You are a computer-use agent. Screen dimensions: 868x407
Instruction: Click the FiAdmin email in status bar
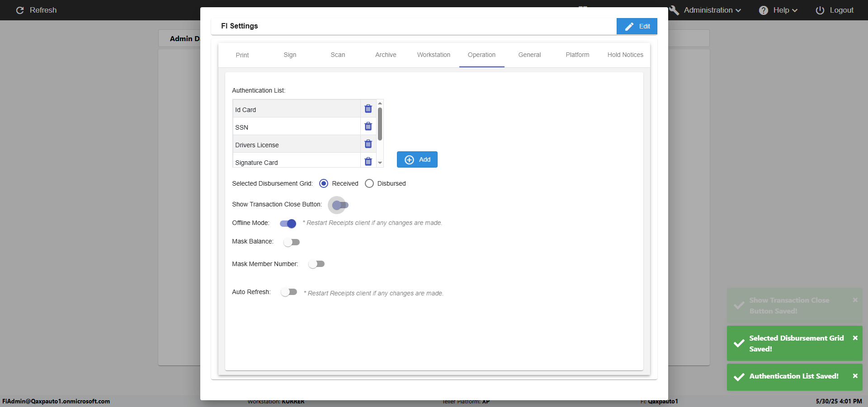(x=56, y=401)
